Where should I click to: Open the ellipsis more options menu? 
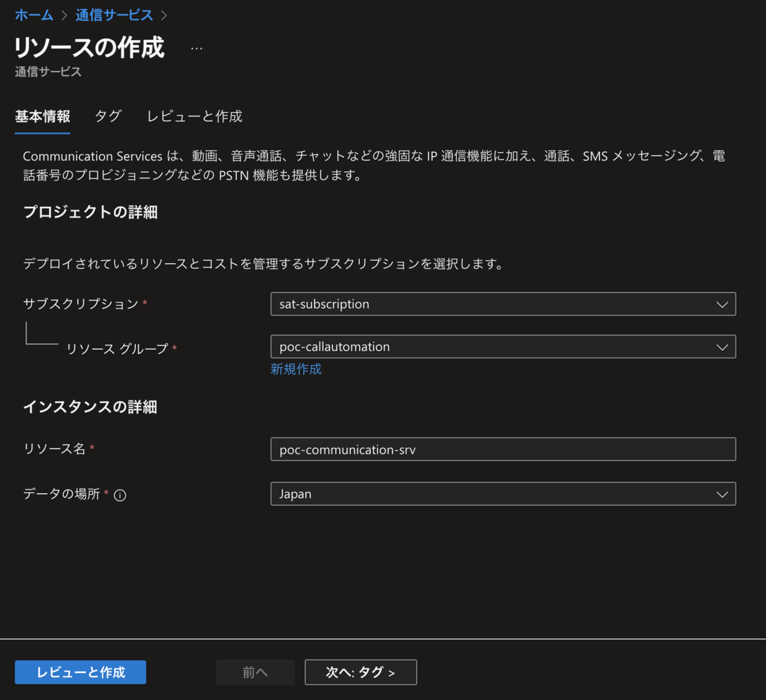click(x=197, y=49)
